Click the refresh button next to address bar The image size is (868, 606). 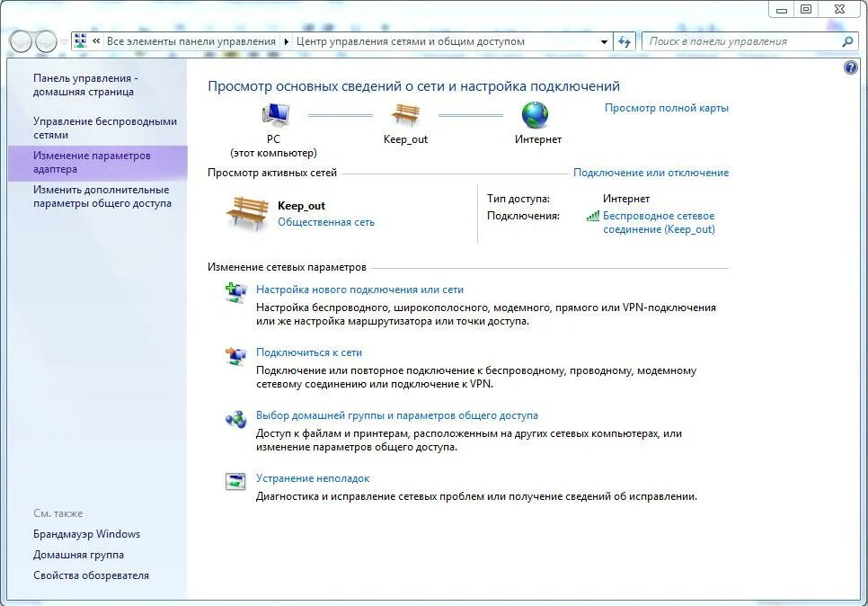pyautogui.click(x=624, y=41)
